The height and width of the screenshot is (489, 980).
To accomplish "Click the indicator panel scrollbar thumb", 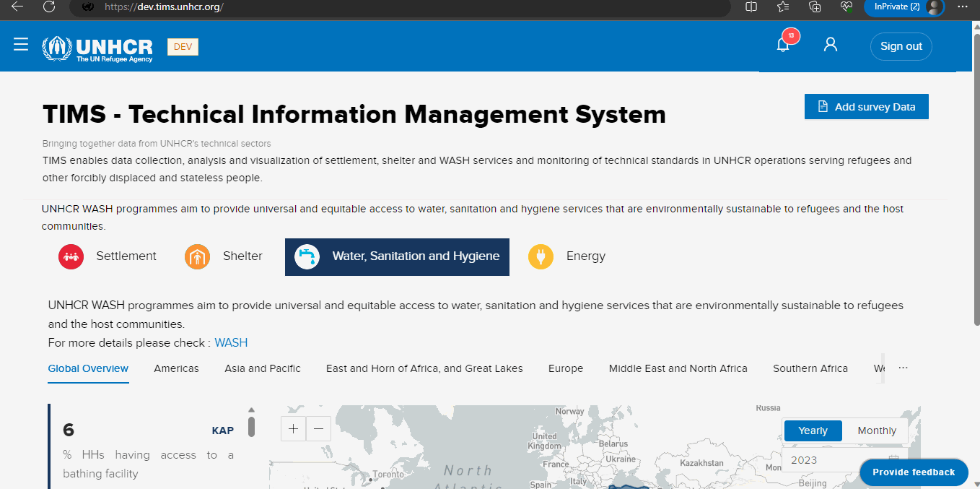I will click(x=251, y=426).
